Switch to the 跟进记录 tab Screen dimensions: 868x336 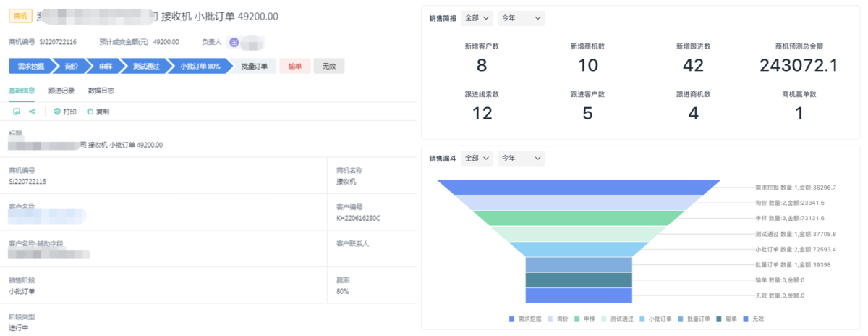tap(61, 91)
